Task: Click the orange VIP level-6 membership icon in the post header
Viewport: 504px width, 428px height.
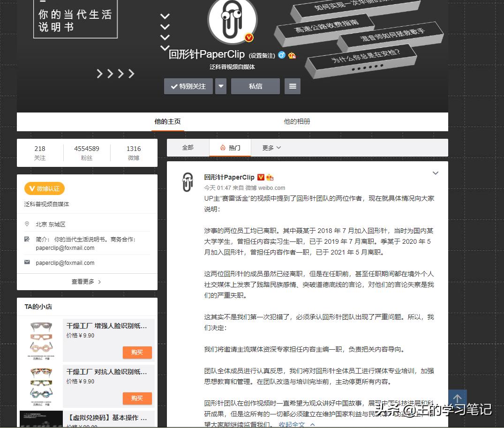Action: 269,177
